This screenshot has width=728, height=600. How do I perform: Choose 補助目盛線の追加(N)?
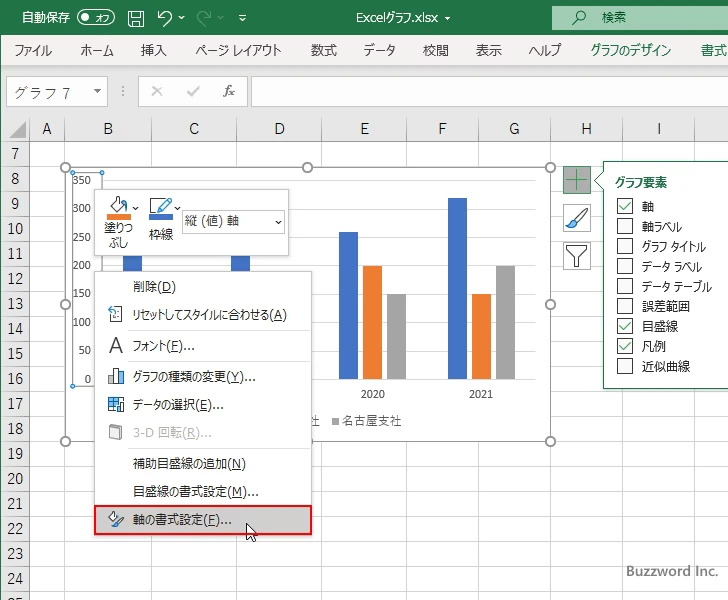point(203,463)
